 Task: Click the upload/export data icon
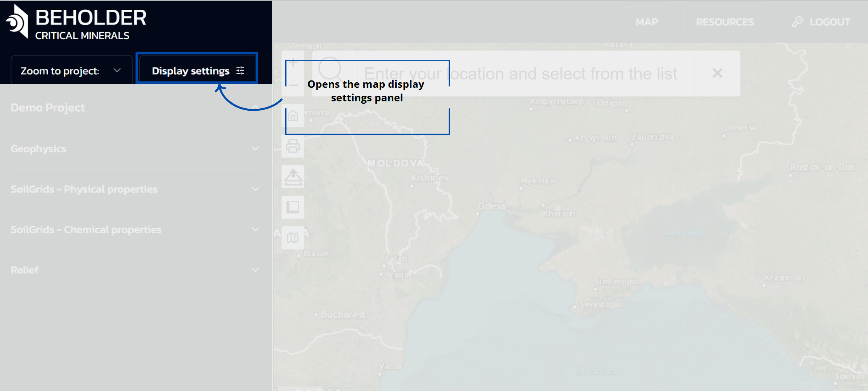coord(293,177)
